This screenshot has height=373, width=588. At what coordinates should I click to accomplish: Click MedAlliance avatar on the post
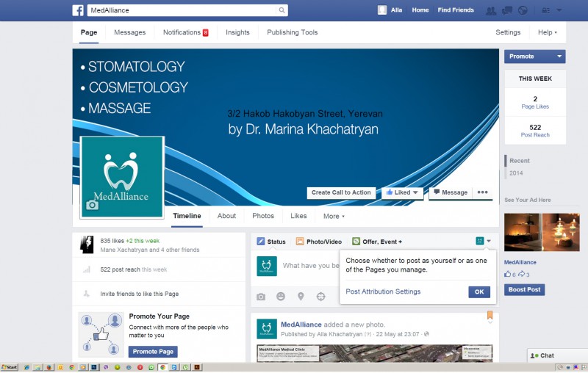(267, 329)
